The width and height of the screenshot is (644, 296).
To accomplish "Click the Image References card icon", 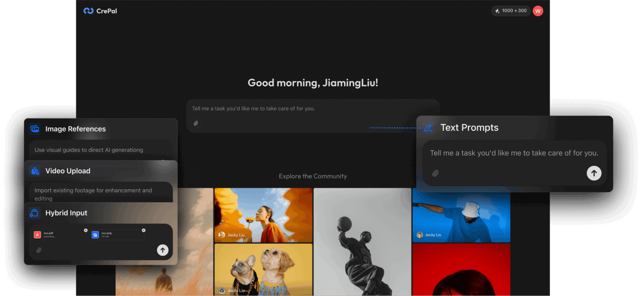I will coord(35,129).
